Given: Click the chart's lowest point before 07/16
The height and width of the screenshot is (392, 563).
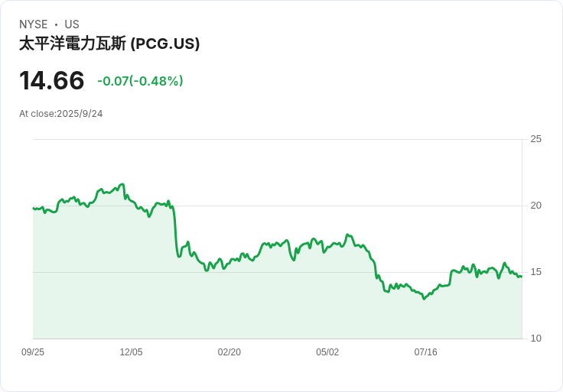Looking at the screenshot, I should coord(424,299).
